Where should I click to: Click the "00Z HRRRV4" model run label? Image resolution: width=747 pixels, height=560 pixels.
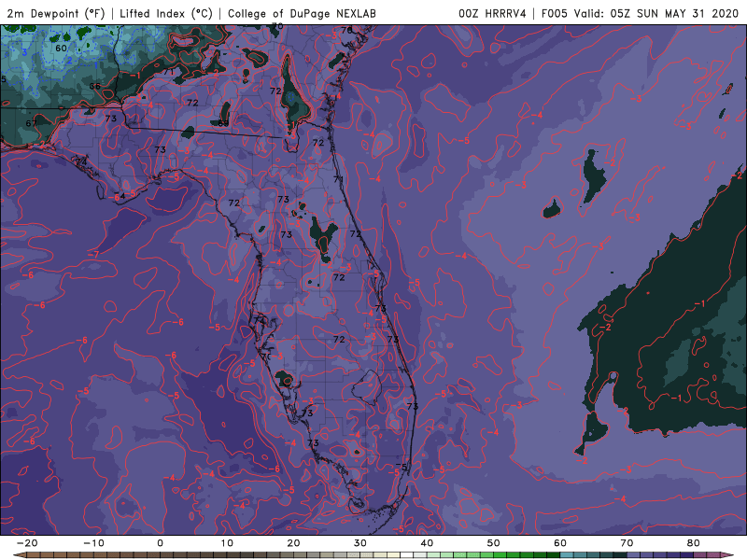pos(492,13)
